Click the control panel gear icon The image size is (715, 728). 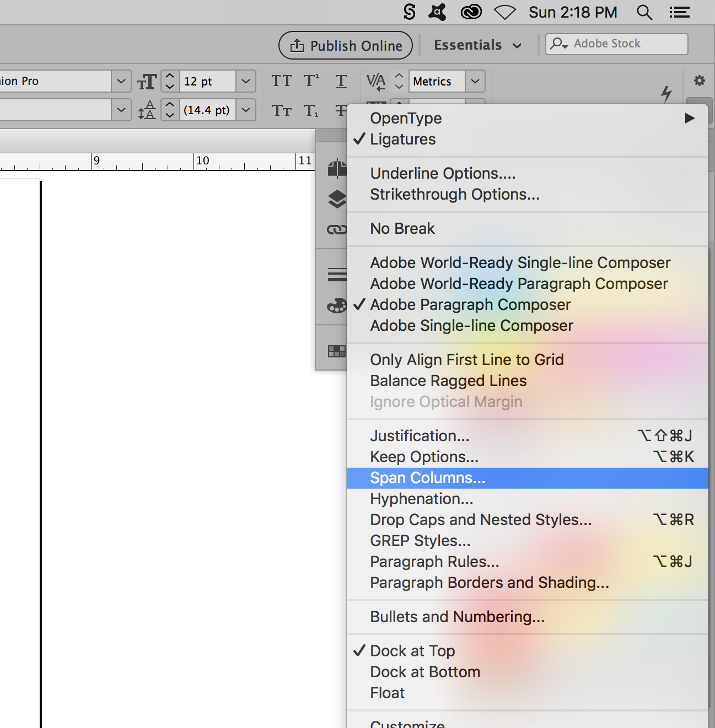coord(700,81)
